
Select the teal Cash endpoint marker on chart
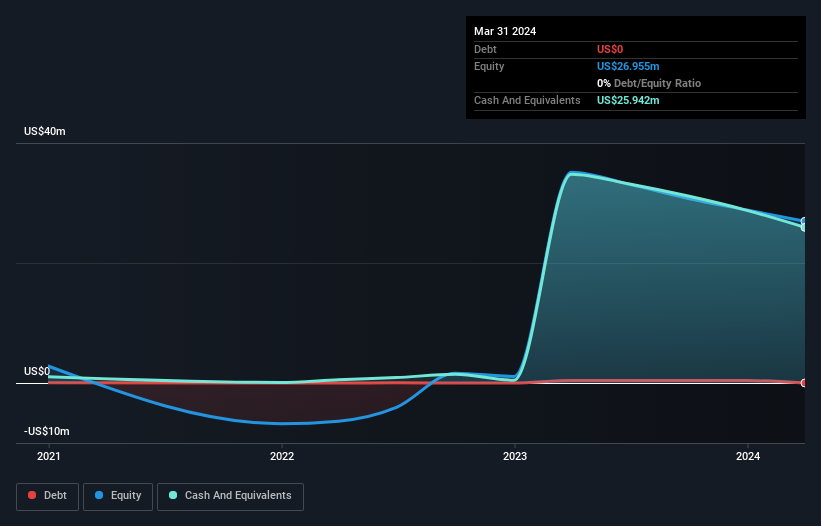(x=804, y=227)
